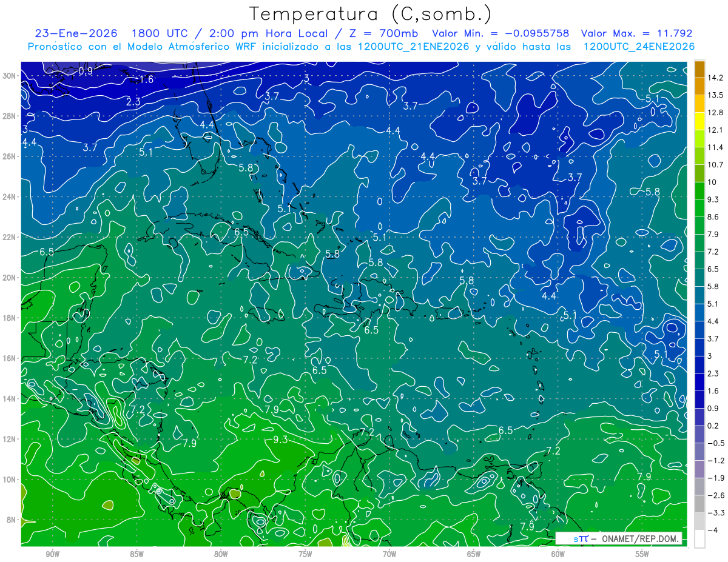
Task: Click the "Temperatura (C,somb.)" map title
Action: click(371, 14)
